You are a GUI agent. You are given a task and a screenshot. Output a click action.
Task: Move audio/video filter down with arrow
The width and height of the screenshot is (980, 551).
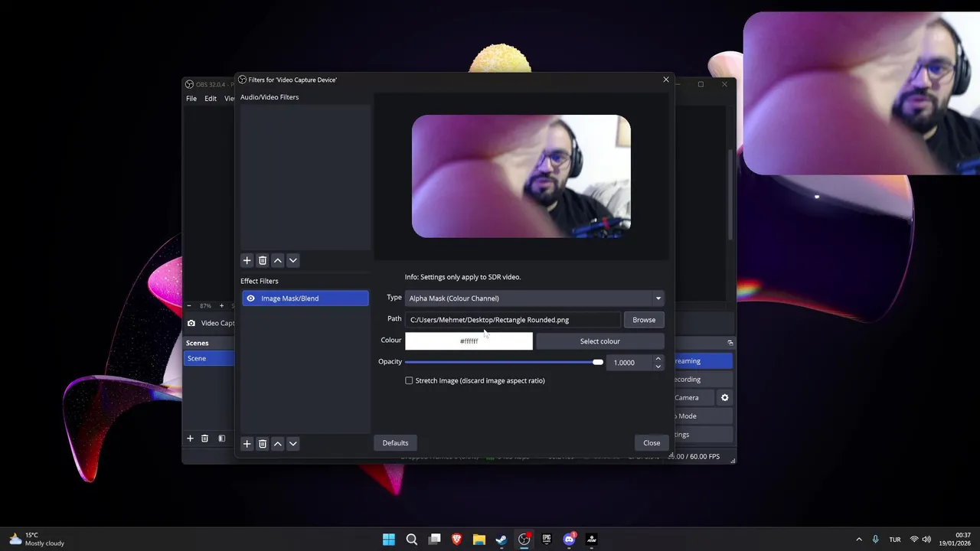click(292, 260)
